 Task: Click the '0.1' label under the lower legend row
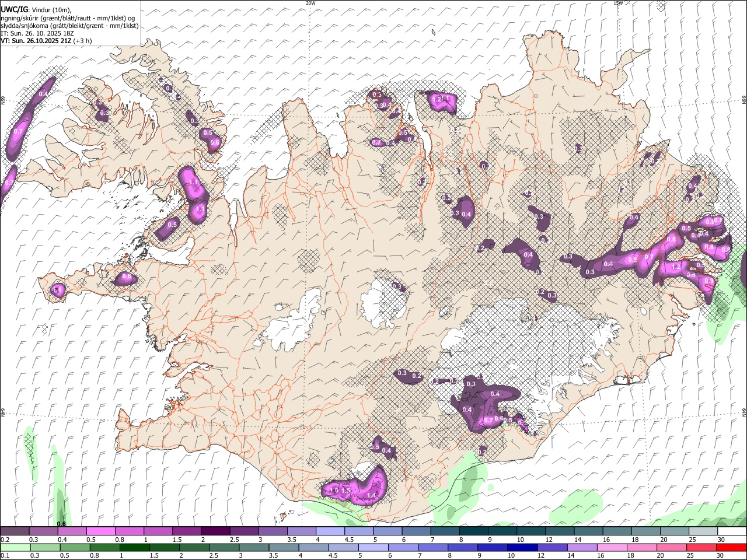5,555
